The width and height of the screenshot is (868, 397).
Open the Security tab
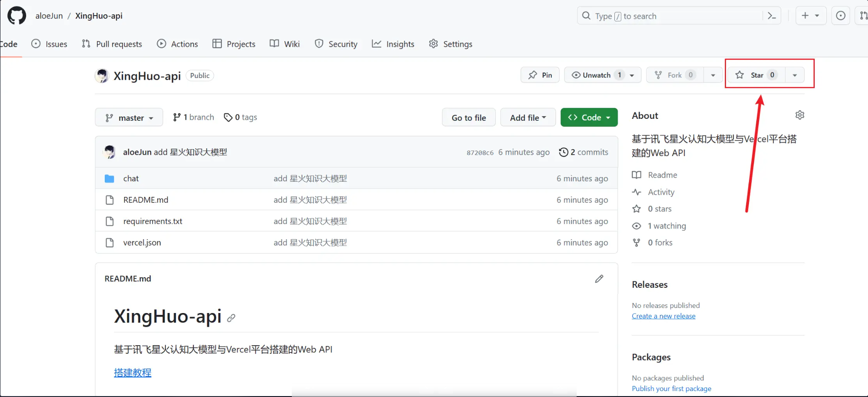336,44
